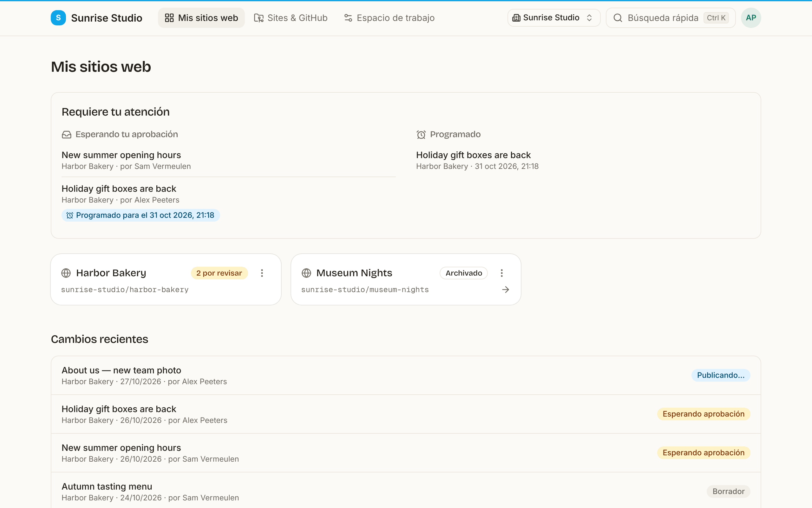Click the Ctrl K shortcut badge

tap(716, 18)
